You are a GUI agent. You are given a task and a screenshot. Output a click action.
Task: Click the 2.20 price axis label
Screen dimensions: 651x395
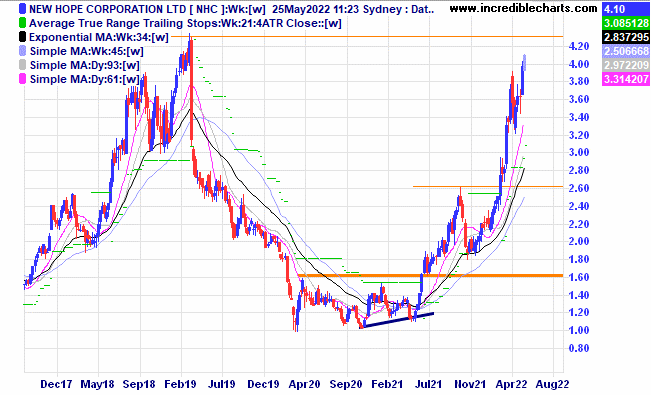pos(579,224)
